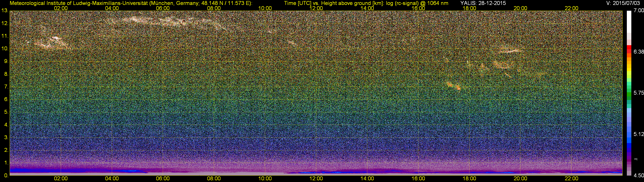The width and height of the screenshot is (644, 182).
Task: Click the 14:00 label on the bottom time axis
Action: pyautogui.click(x=367, y=179)
